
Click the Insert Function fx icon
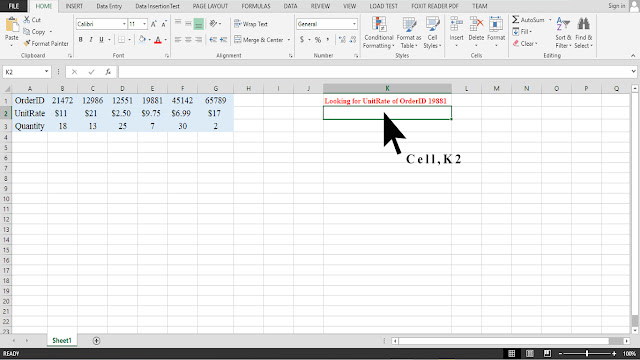click(108, 72)
